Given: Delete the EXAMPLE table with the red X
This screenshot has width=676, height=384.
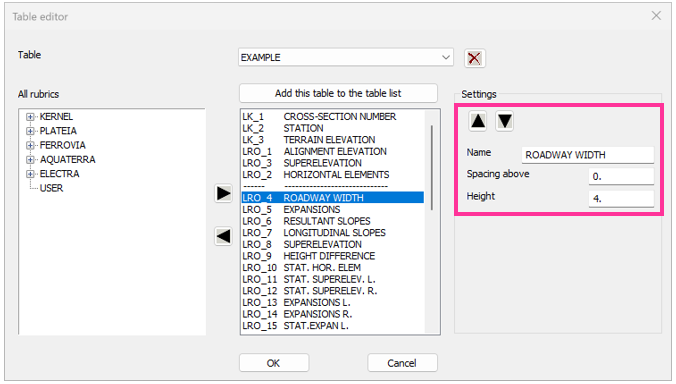Looking at the screenshot, I should (474, 58).
